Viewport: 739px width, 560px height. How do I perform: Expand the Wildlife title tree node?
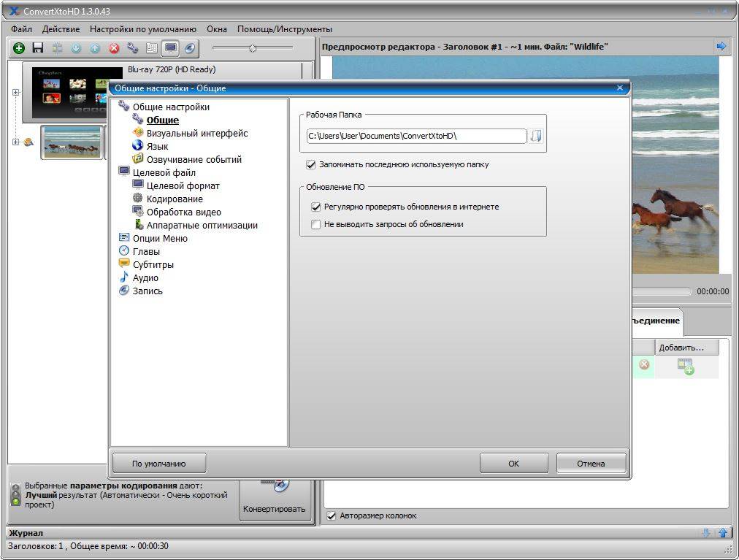(x=15, y=142)
